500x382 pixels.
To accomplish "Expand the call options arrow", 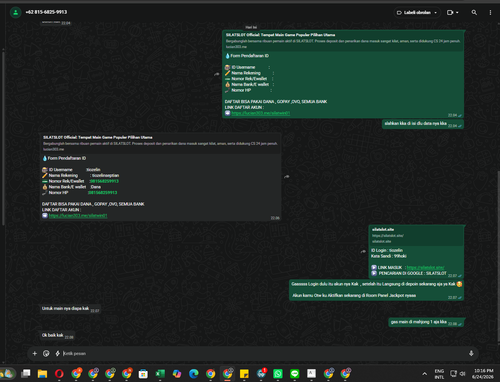I will pyautogui.click(x=457, y=12).
